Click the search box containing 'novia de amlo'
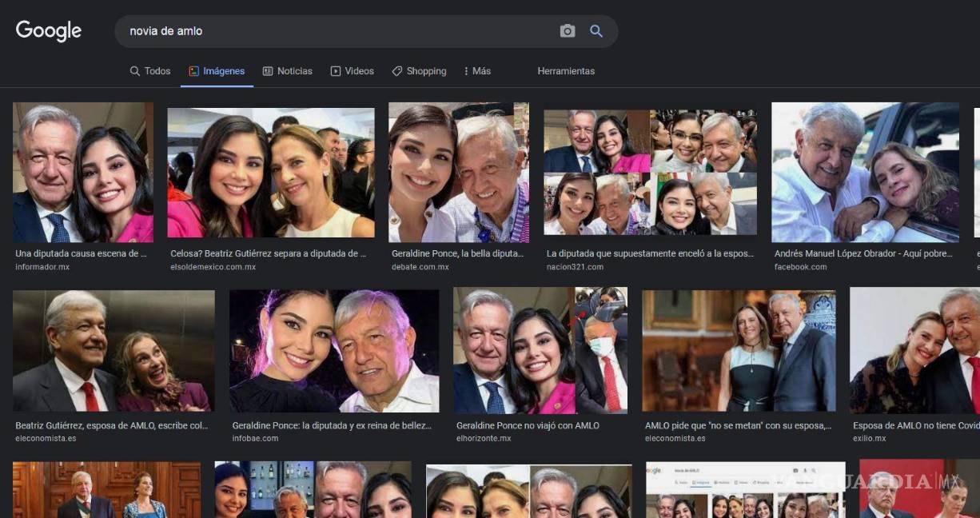The image size is (980, 518). (x=336, y=31)
